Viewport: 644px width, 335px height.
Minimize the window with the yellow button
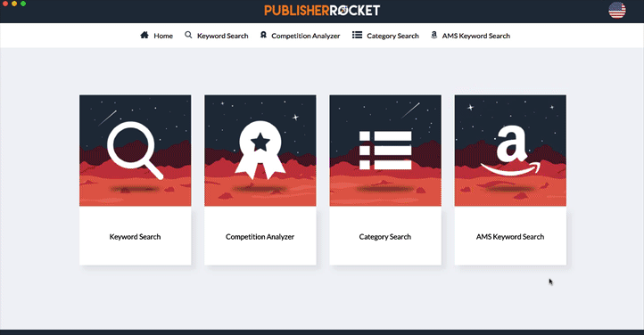(14, 4)
